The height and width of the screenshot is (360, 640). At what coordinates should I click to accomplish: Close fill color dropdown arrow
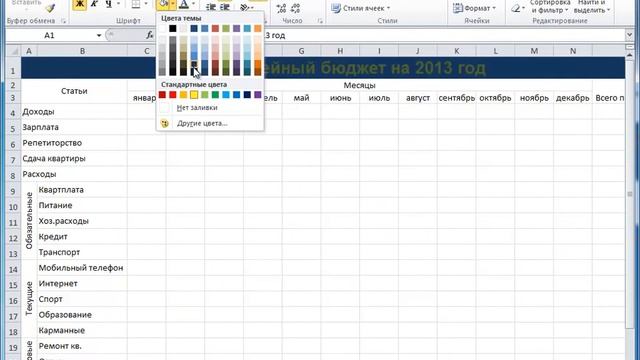tap(173, 4)
